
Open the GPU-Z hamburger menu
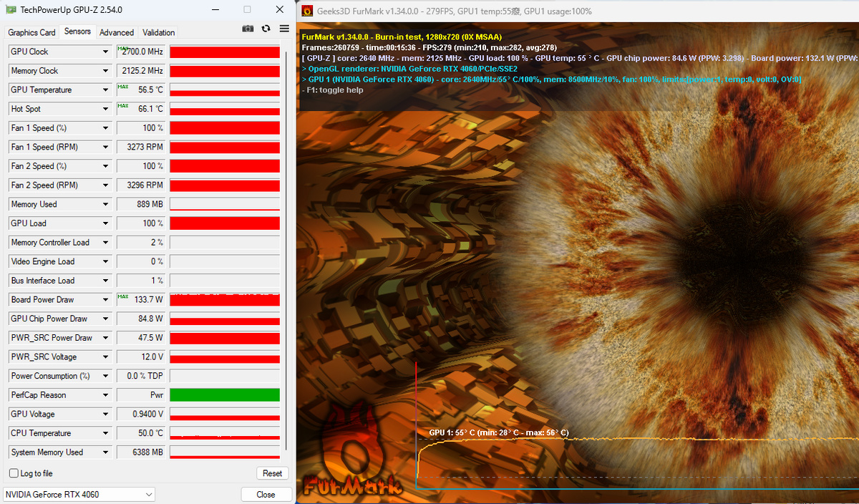pyautogui.click(x=284, y=29)
